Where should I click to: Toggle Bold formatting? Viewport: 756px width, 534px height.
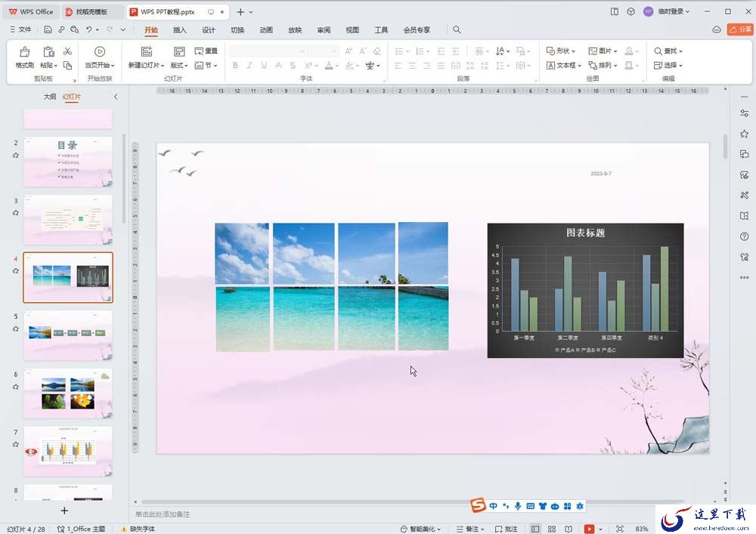235,66
